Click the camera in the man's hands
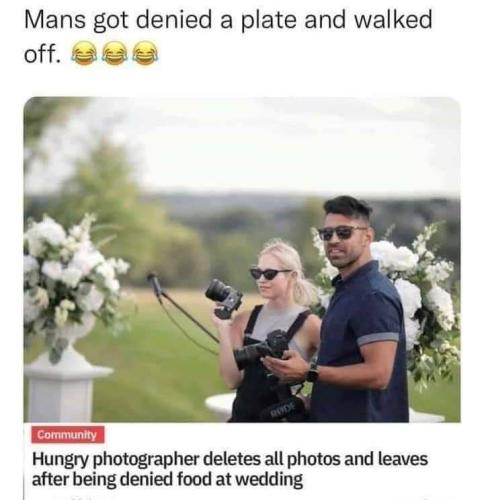 point(261,350)
